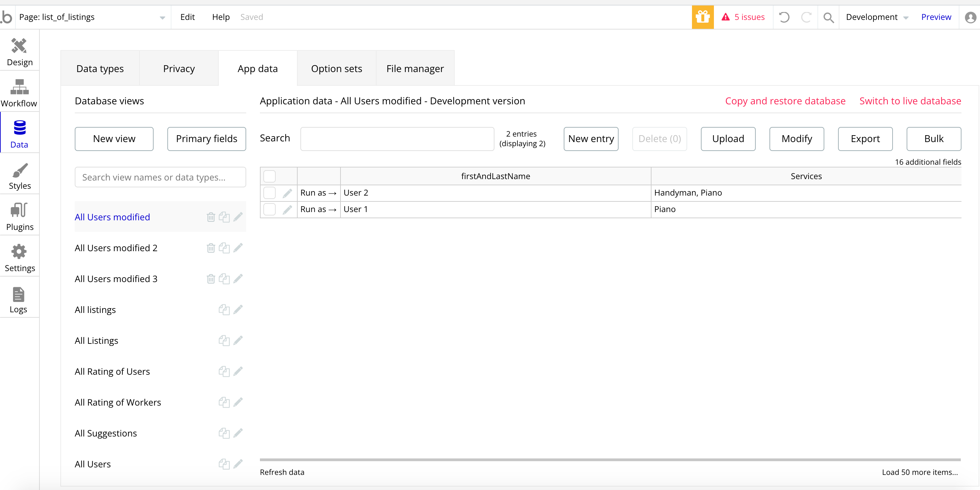Open the 5 issues indicator
The height and width of the screenshot is (490, 980).
click(743, 17)
